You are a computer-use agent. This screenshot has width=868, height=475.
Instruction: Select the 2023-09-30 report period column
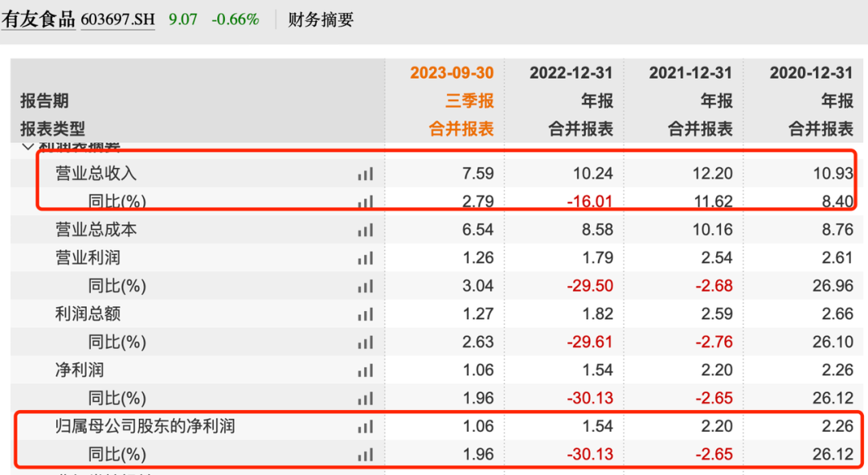pos(452,73)
